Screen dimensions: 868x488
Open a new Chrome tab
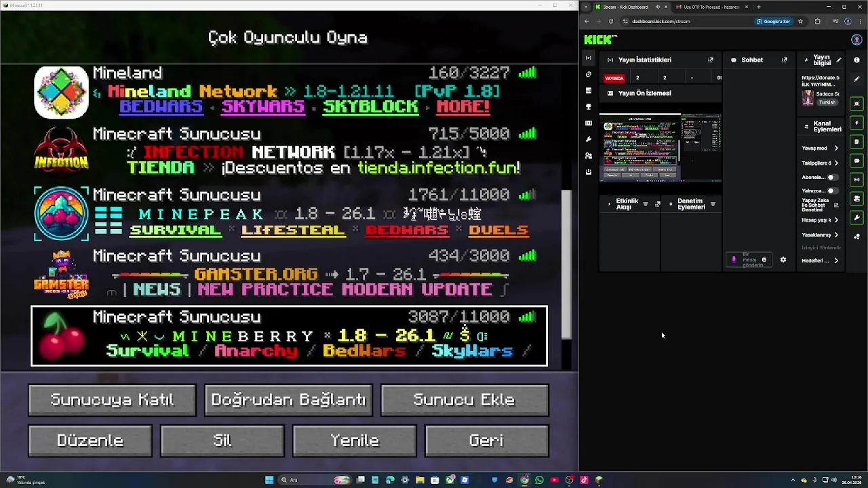[759, 7]
